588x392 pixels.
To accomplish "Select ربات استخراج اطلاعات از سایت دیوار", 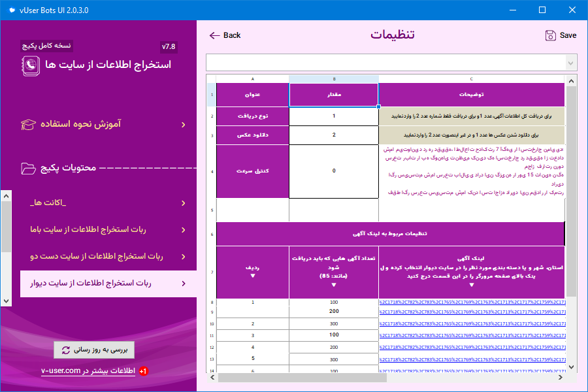I will [108, 284].
